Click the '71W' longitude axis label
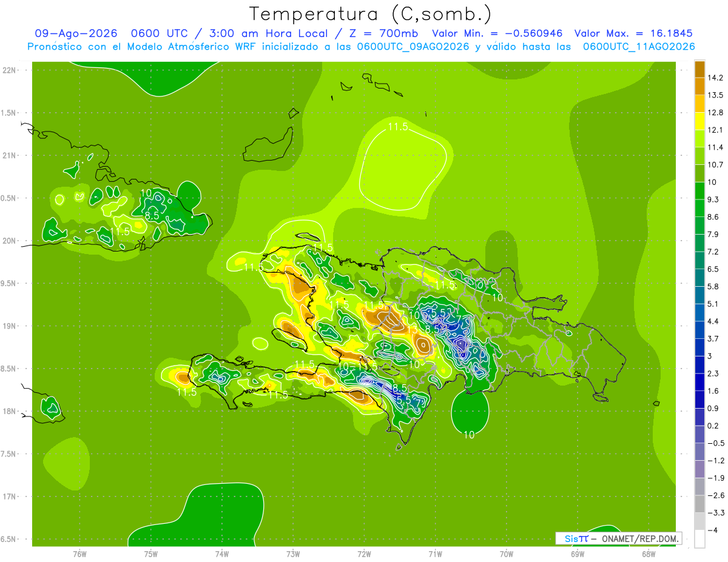 [x=435, y=554]
